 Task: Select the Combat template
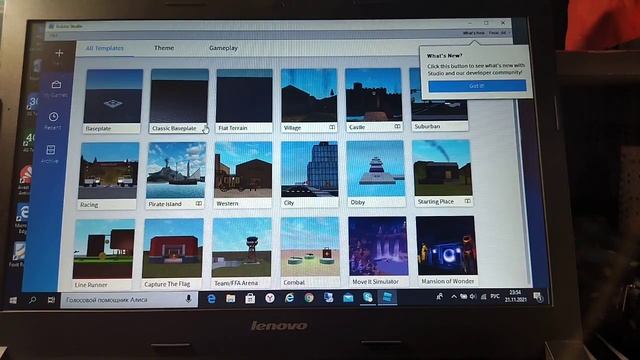[310, 252]
